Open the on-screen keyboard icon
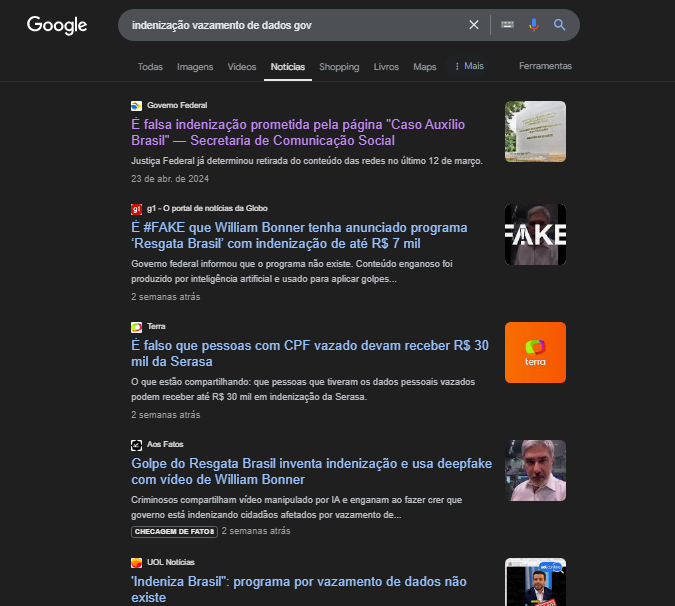The image size is (675, 606). (x=508, y=25)
